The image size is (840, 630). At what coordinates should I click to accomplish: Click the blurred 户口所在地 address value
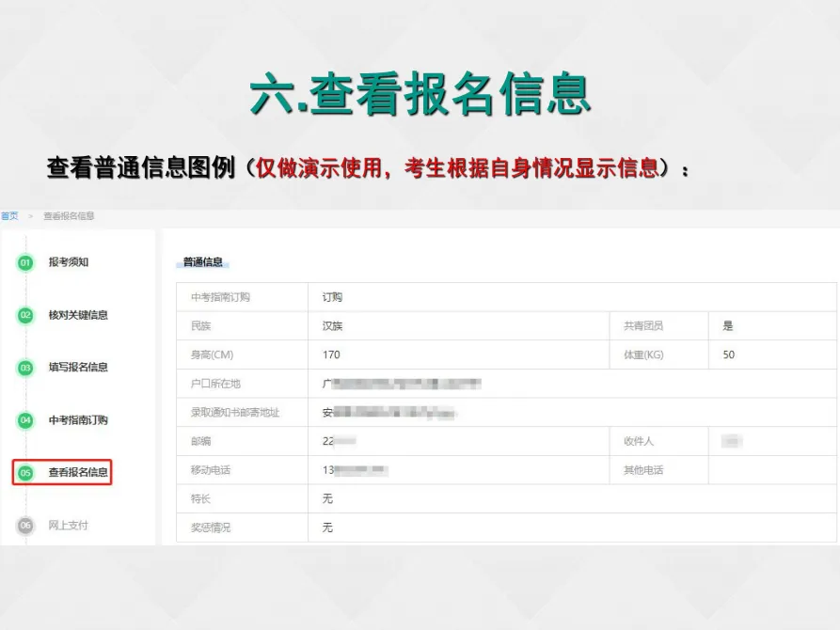(x=402, y=384)
